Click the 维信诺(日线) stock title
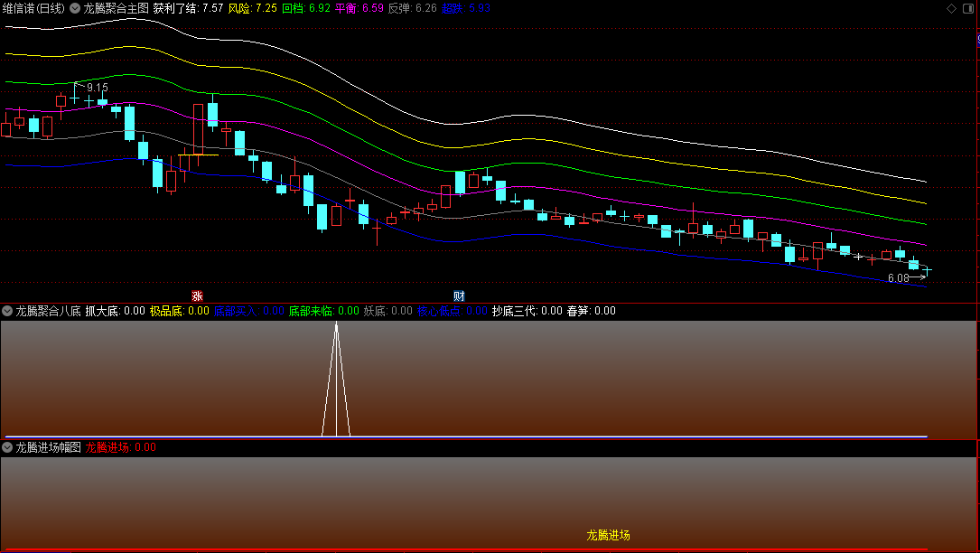 pos(33,8)
